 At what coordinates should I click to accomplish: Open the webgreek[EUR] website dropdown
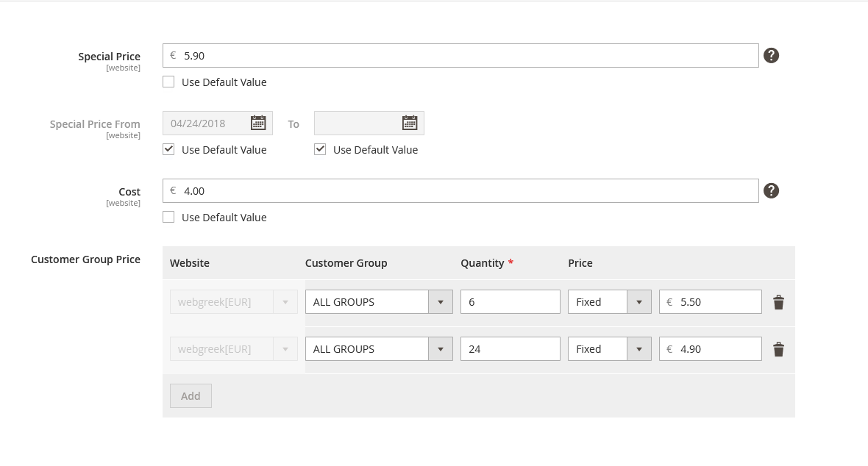coord(285,301)
